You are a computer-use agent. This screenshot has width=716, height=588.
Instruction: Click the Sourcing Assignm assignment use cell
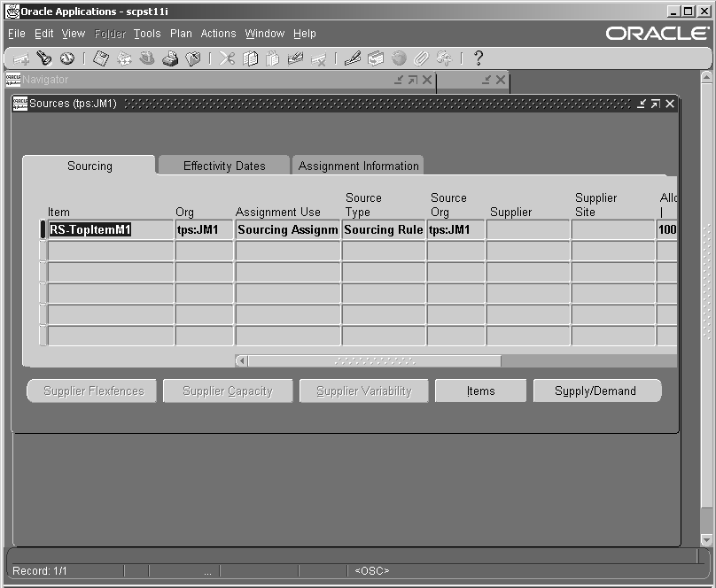tap(288, 230)
